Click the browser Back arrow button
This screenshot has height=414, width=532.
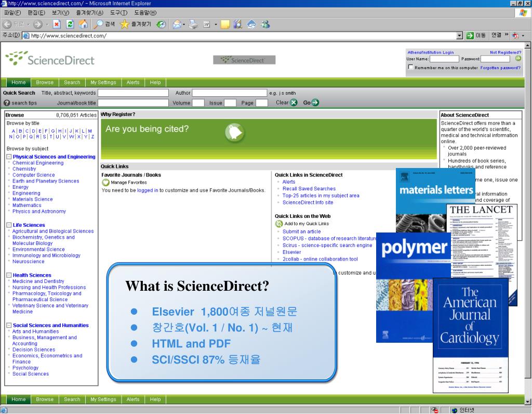tap(7, 24)
